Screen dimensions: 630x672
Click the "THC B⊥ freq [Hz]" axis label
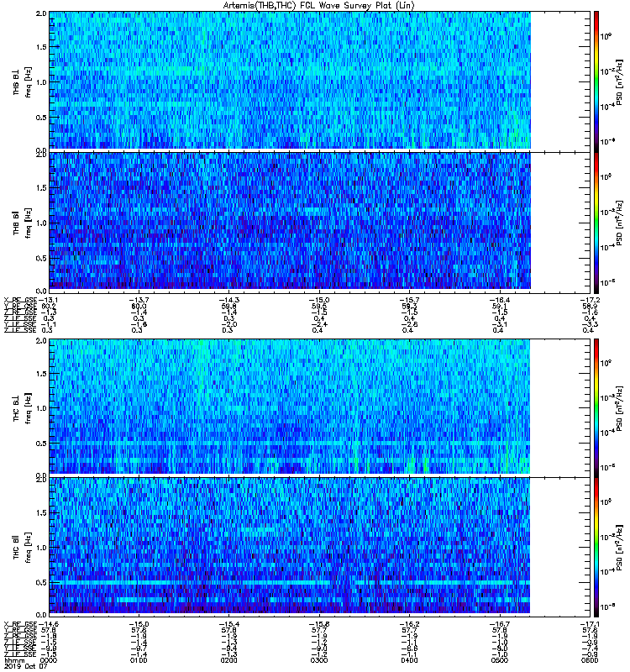(22, 408)
